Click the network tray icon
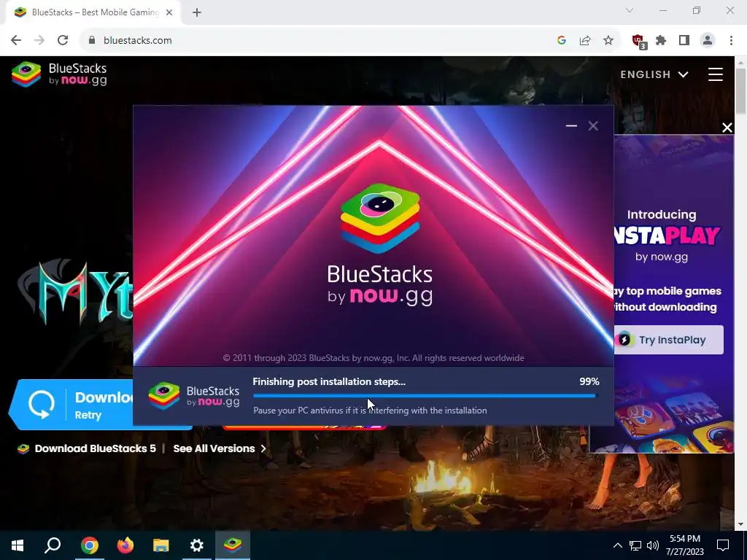747x560 pixels. click(635, 545)
